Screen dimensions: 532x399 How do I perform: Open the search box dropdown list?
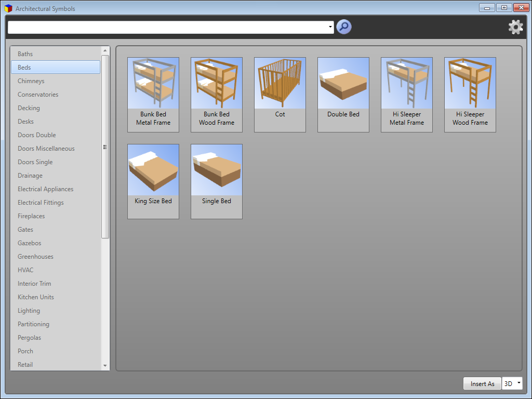point(329,26)
